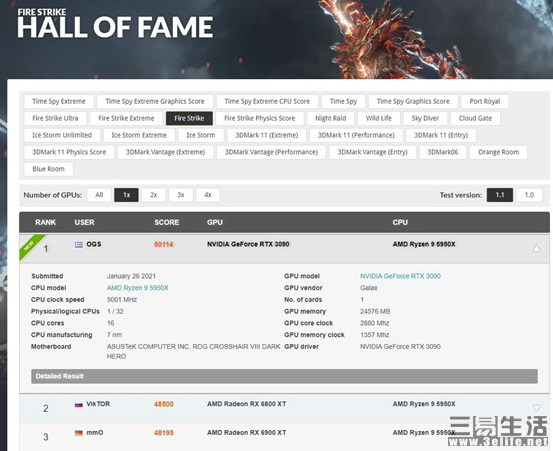Switch to the Time Spy tab

(343, 102)
